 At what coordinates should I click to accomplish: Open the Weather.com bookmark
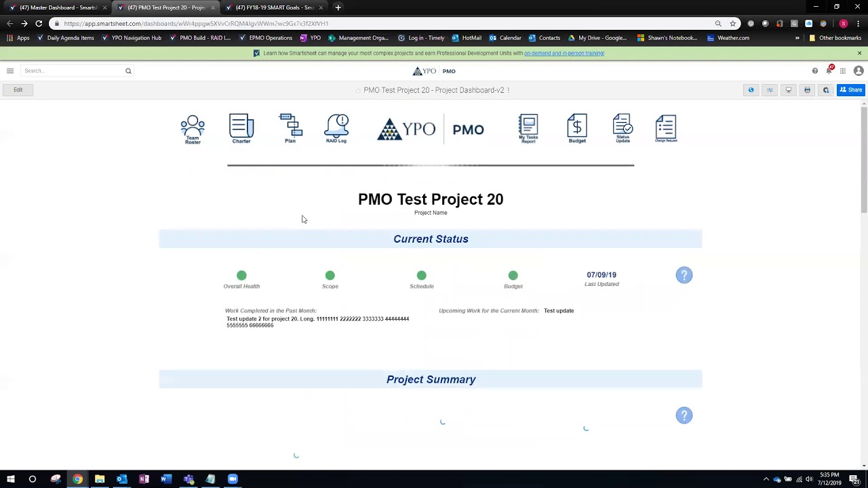click(728, 38)
